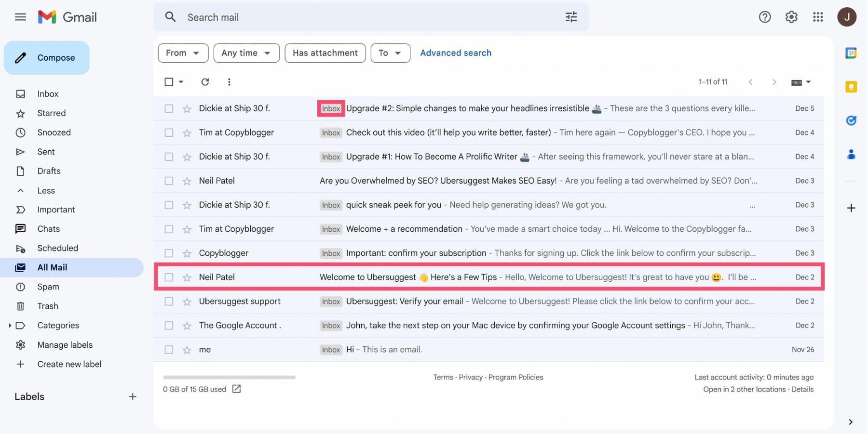Open Google Tasks in the side panel

coord(852,120)
